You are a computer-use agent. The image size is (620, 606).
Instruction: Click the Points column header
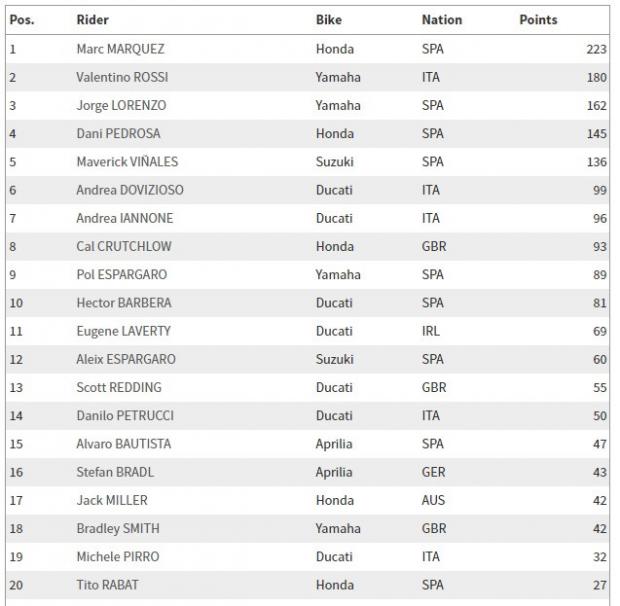coord(538,20)
